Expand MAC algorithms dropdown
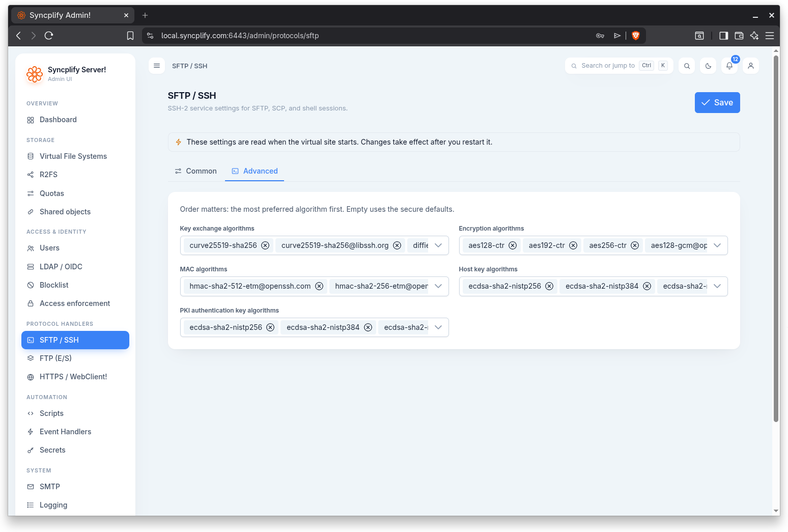 tap(438, 286)
